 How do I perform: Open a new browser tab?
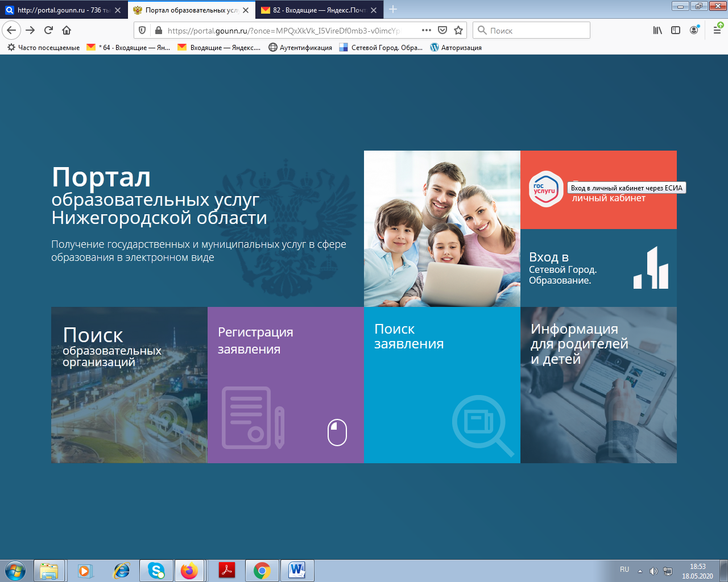393,10
